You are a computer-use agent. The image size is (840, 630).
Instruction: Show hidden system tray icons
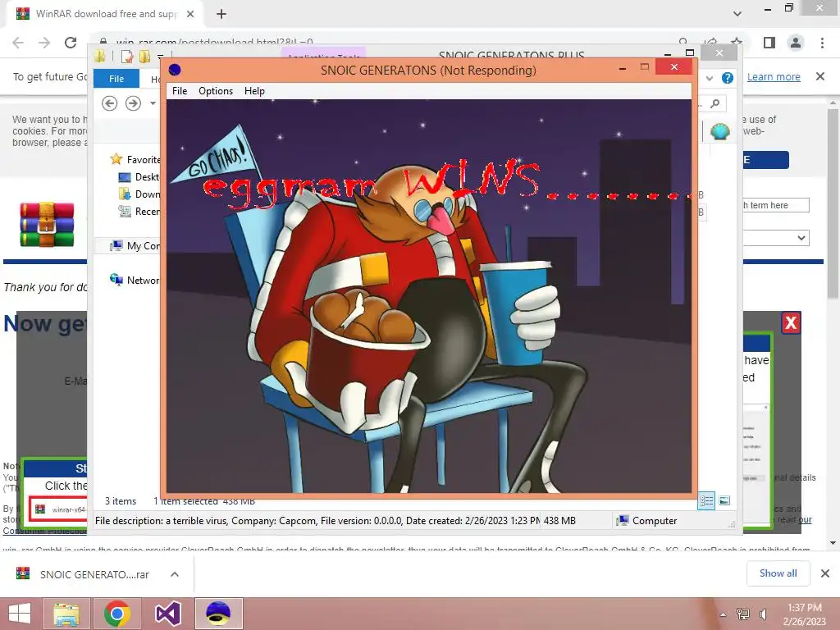point(724,614)
